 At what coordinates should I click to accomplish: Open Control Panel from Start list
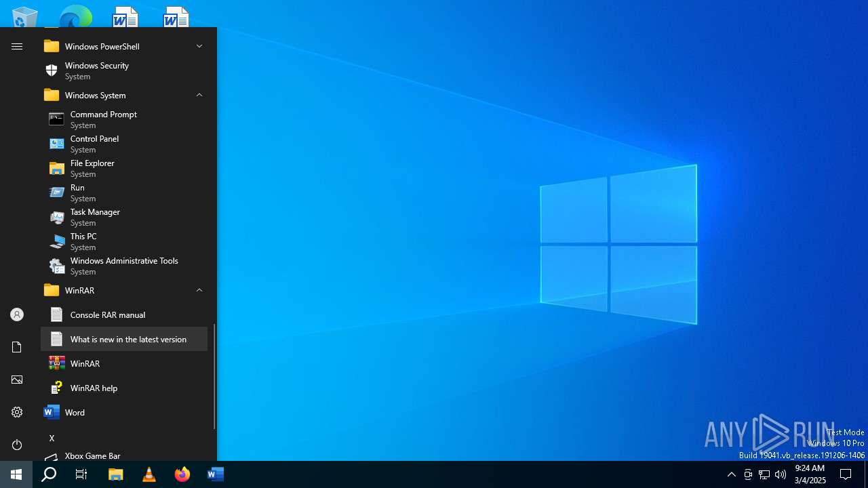[124, 144]
